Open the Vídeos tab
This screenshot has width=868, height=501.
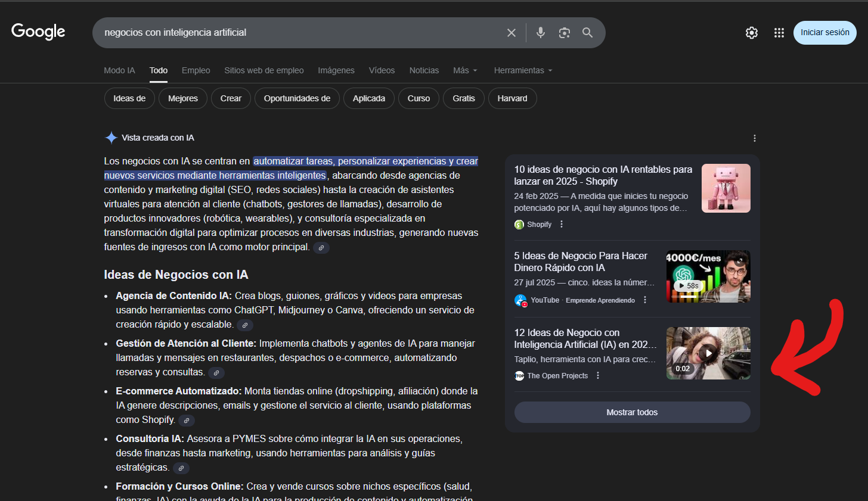[382, 70]
